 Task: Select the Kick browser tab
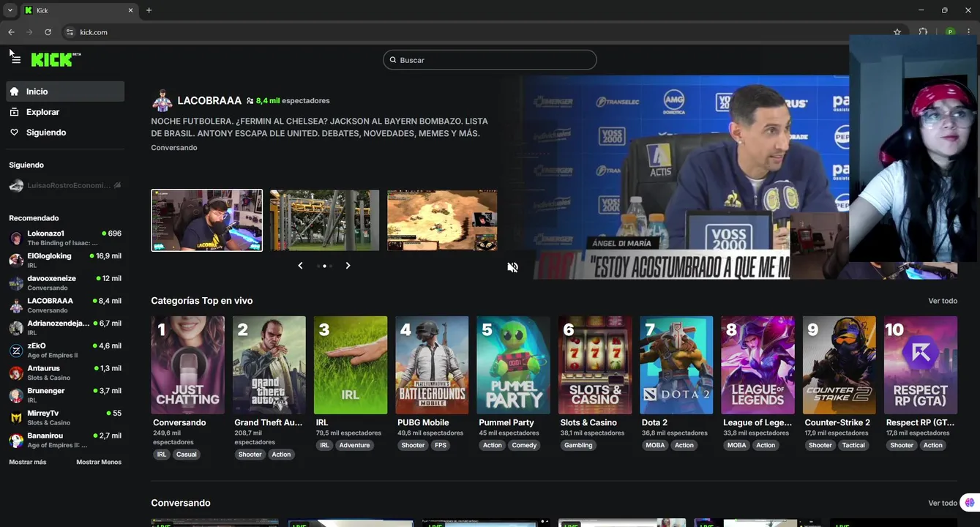click(x=78, y=10)
